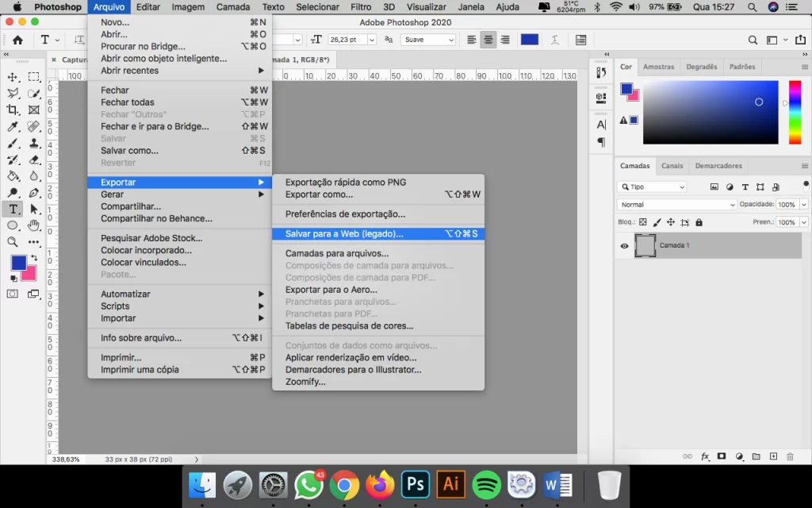
Task: Open Photoshop search in options bar
Action: (x=753, y=40)
